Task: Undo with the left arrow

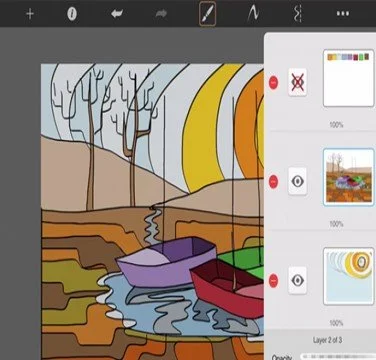Action: [x=117, y=14]
